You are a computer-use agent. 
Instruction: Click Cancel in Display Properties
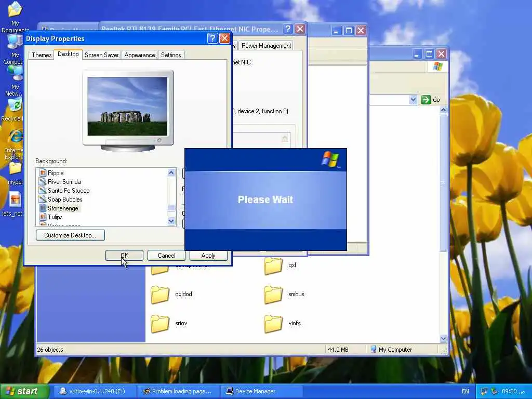point(166,256)
